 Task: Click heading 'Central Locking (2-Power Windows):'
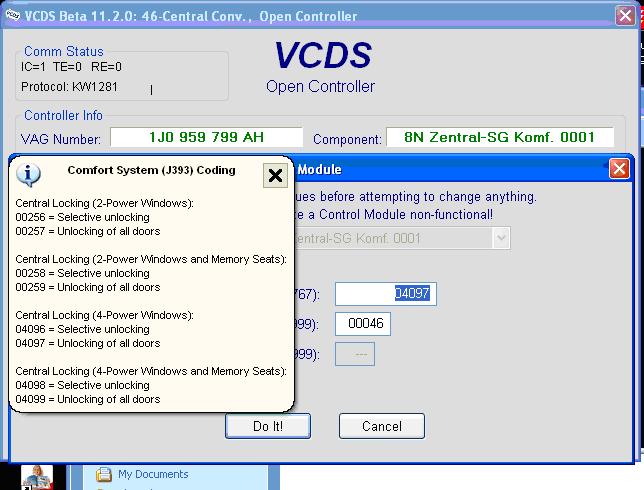pyautogui.click(x=104, y=203)
